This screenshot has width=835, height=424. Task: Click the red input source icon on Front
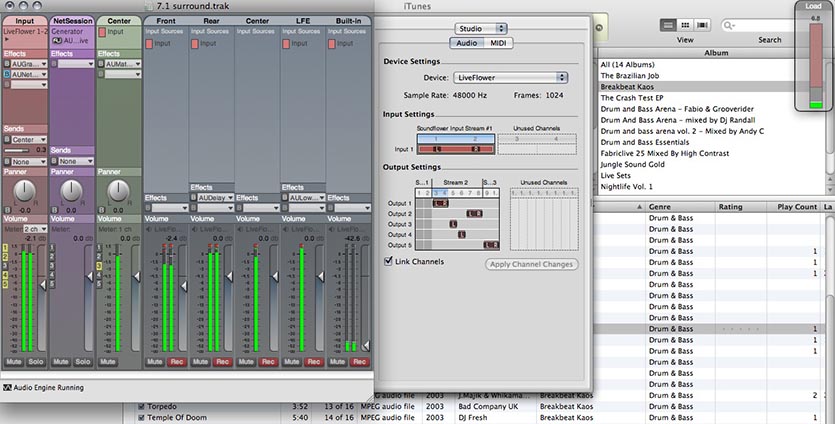pos(150,44)
